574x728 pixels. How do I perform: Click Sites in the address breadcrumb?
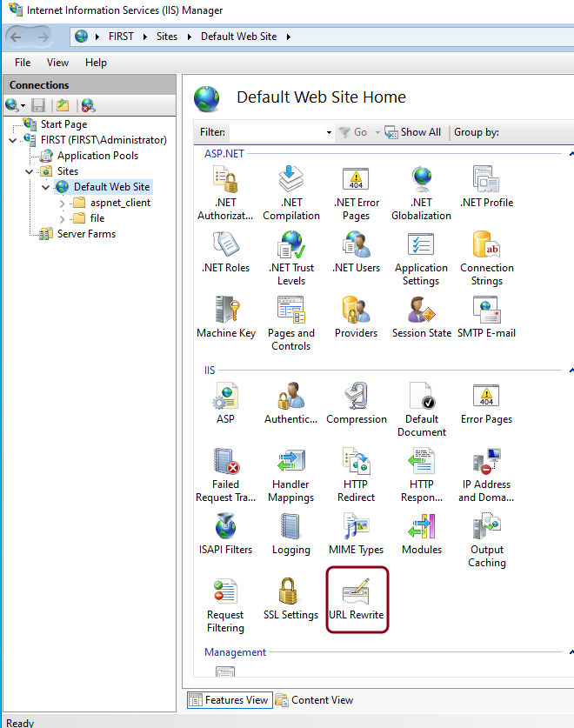pyautogui.click(x=167, y=37)
